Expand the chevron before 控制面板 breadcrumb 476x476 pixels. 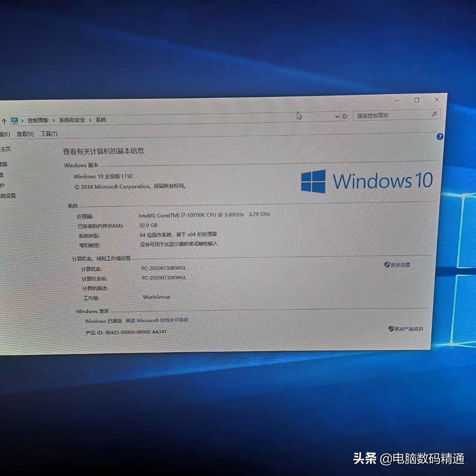click(22, 121)
